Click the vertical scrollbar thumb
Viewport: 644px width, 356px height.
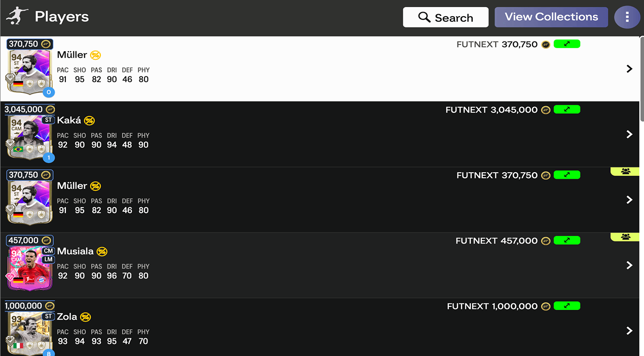tap(641, 78)
